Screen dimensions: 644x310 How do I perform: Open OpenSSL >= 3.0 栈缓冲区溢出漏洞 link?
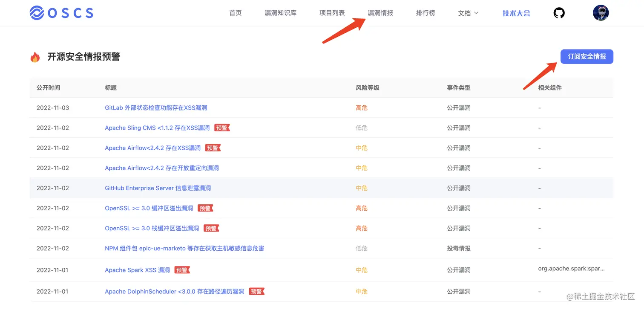[x=152, y=228]
